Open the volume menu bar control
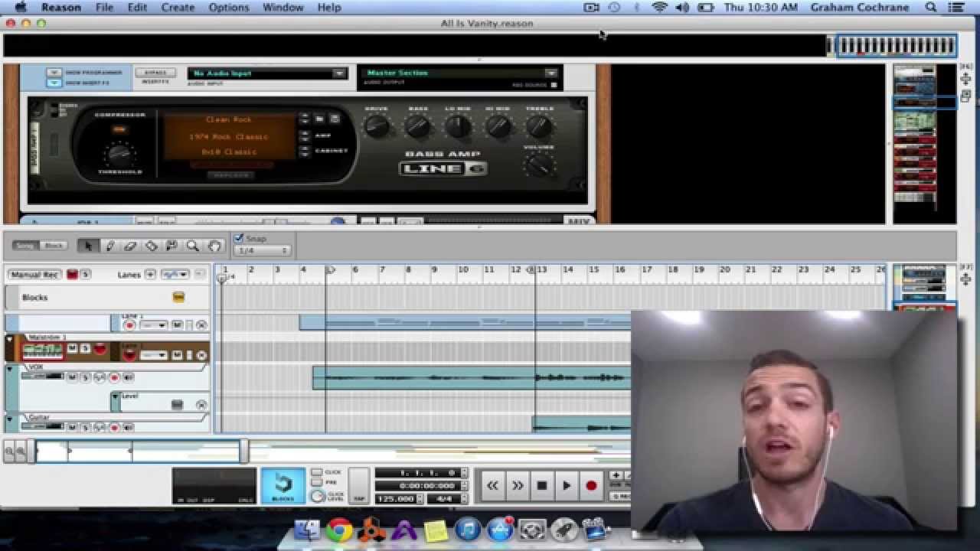Viewport: 980px width, 551px height. tap(682, 7)
